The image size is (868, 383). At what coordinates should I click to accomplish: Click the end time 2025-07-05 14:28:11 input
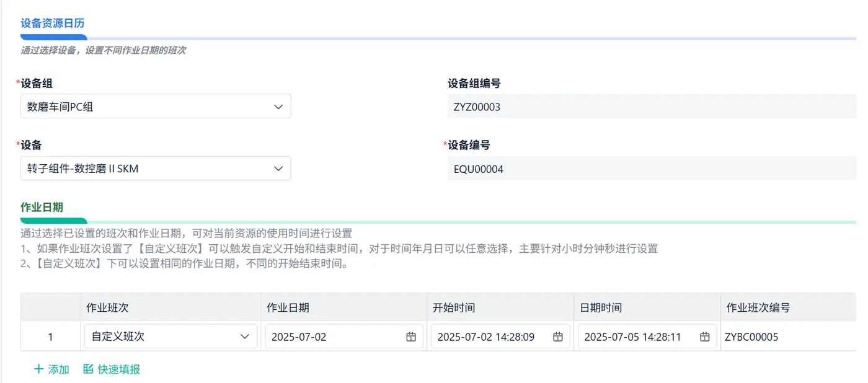(x=647, y=337)
